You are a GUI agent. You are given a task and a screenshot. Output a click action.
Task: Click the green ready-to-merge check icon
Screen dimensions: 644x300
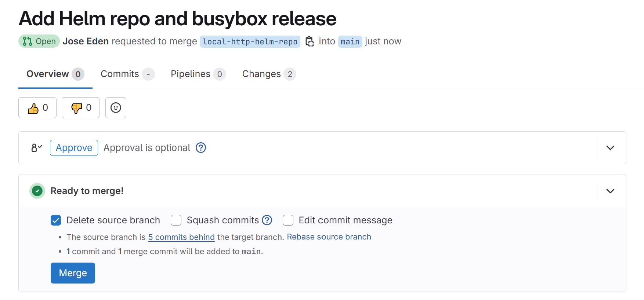(x=37, y=191)
